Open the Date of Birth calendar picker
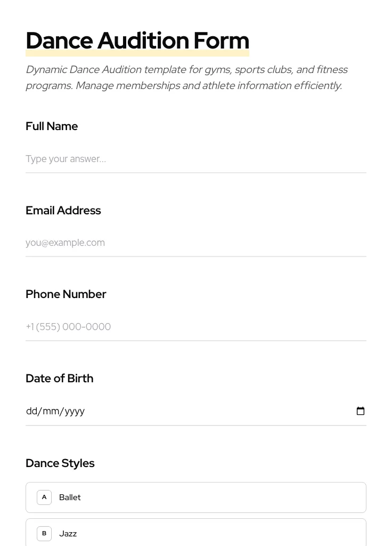The image size is (392, 546). pos(361,411)
